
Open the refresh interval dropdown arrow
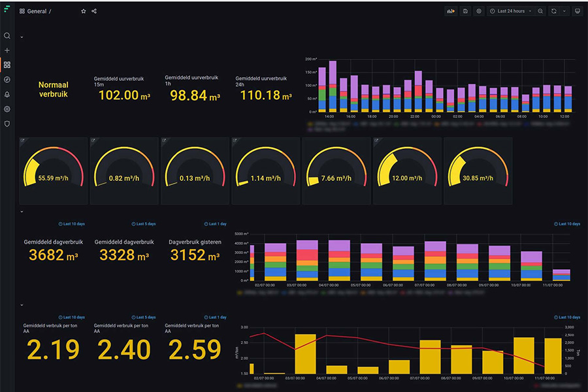(x=564, y=11)
